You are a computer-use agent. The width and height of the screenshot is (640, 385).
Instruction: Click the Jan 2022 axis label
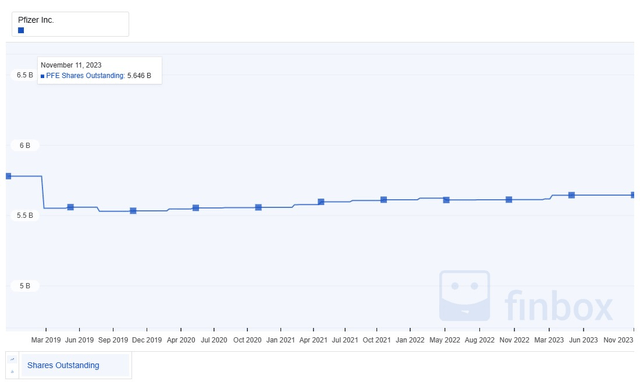(410, 340)
